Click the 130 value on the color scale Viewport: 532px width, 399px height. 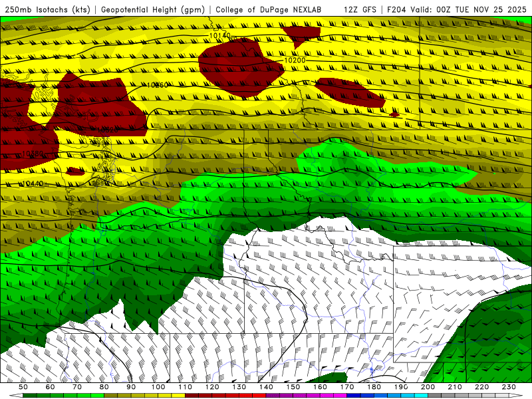(239, 387)
